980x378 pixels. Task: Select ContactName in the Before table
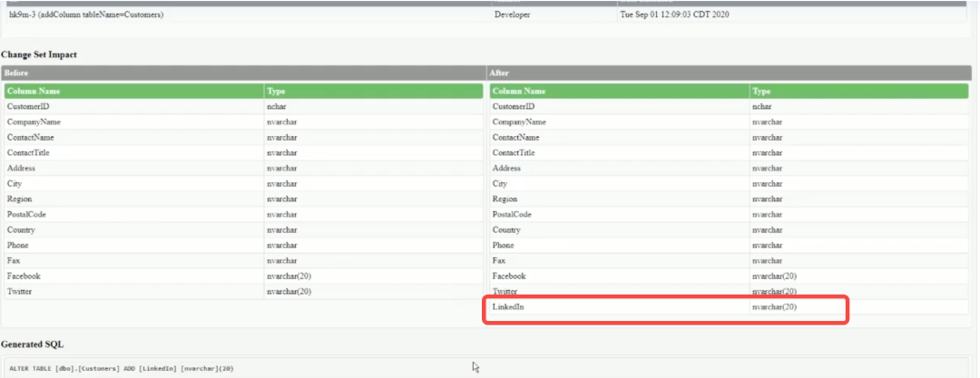pos(31,138)
